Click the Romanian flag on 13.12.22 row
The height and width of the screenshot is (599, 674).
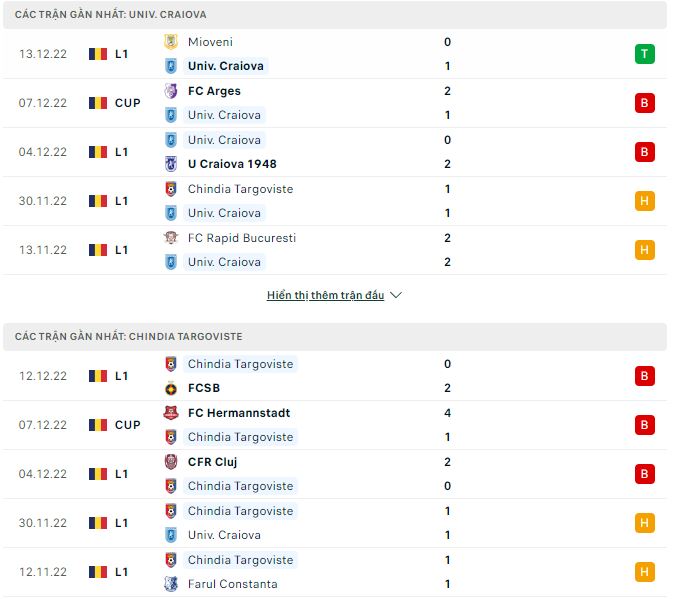tap(97, 54)
